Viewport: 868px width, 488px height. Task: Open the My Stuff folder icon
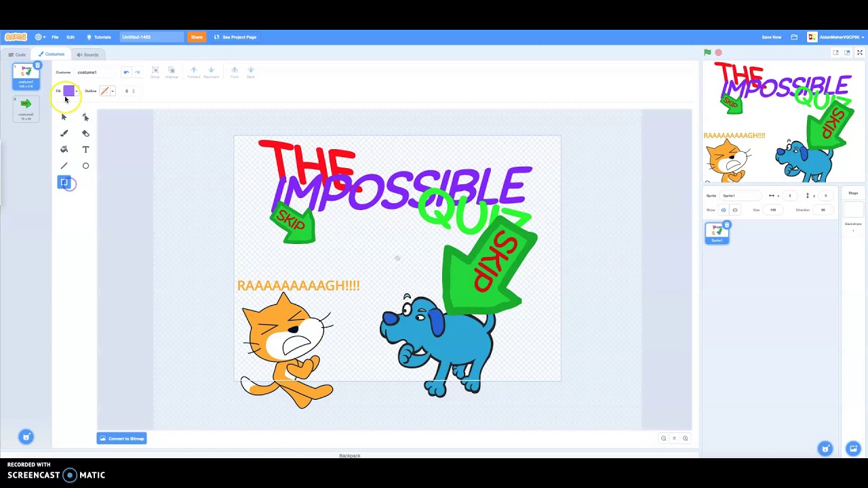(x=794, y=37)
